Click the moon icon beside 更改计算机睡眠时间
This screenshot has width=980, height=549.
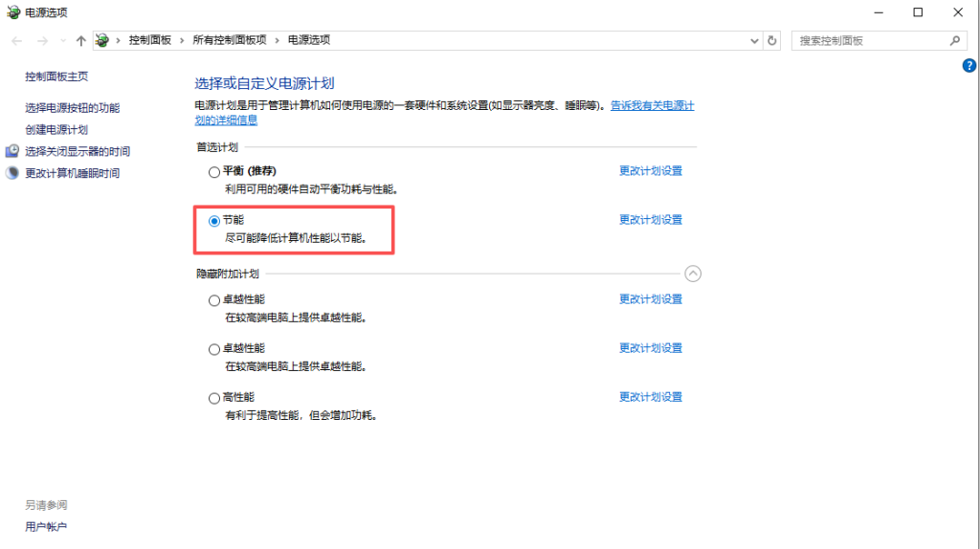pos(12,173)
